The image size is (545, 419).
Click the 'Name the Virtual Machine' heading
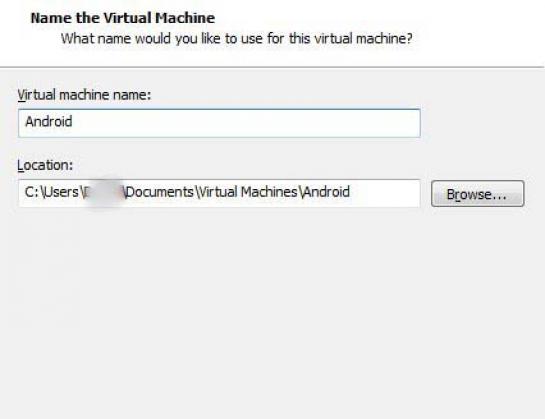(123, 18)
